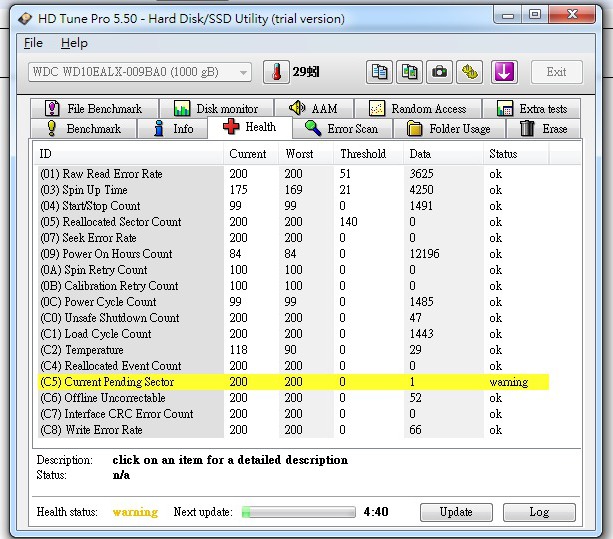Select the (03) Spin Up Time row
The image size is (613, 539).
pyautogui.click(x=293, y=190)
